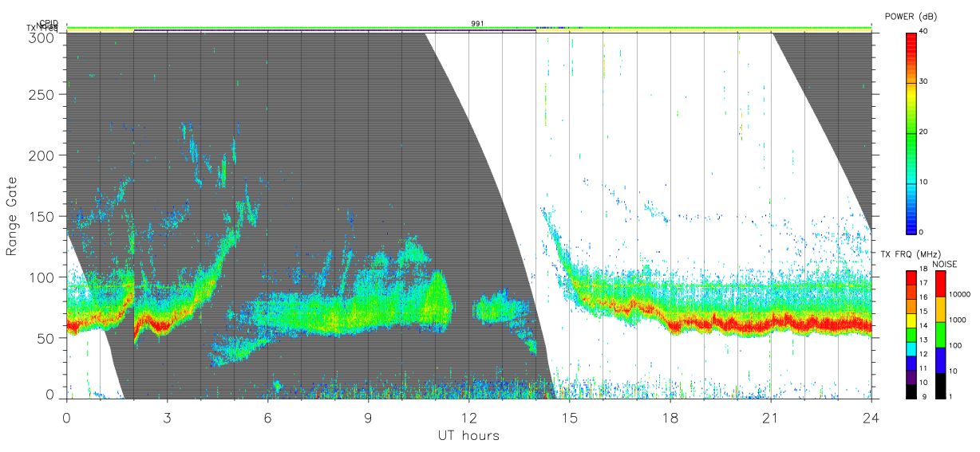
Task: Click the "150" tick on the Range Gate axis
Action: [x=44, y=216]
